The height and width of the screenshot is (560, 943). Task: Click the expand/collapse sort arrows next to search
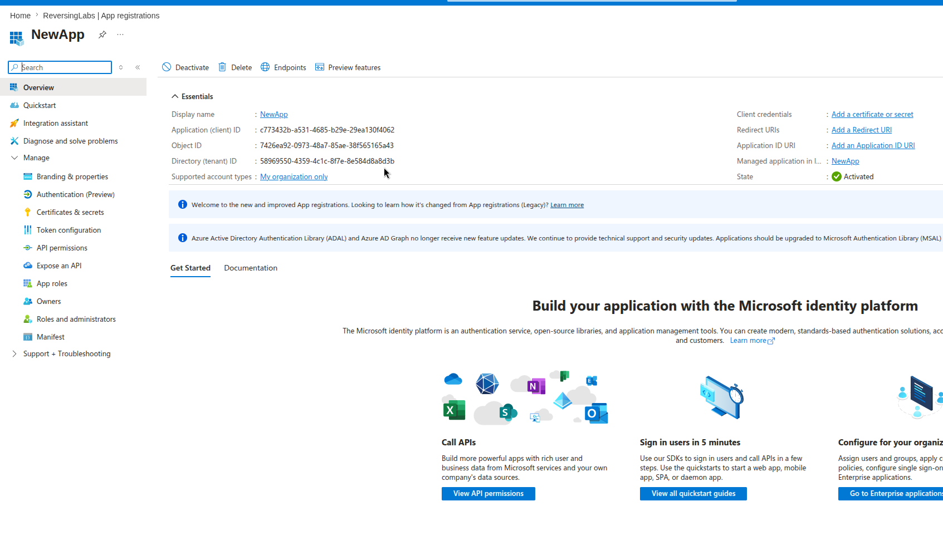121,67
